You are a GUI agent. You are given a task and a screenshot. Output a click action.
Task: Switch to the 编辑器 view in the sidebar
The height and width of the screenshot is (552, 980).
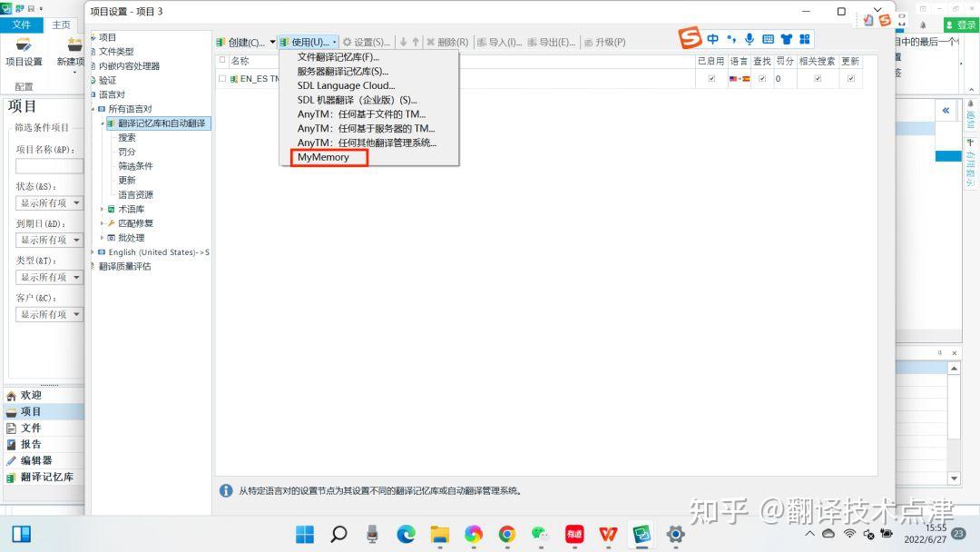[x=37, y=460]
